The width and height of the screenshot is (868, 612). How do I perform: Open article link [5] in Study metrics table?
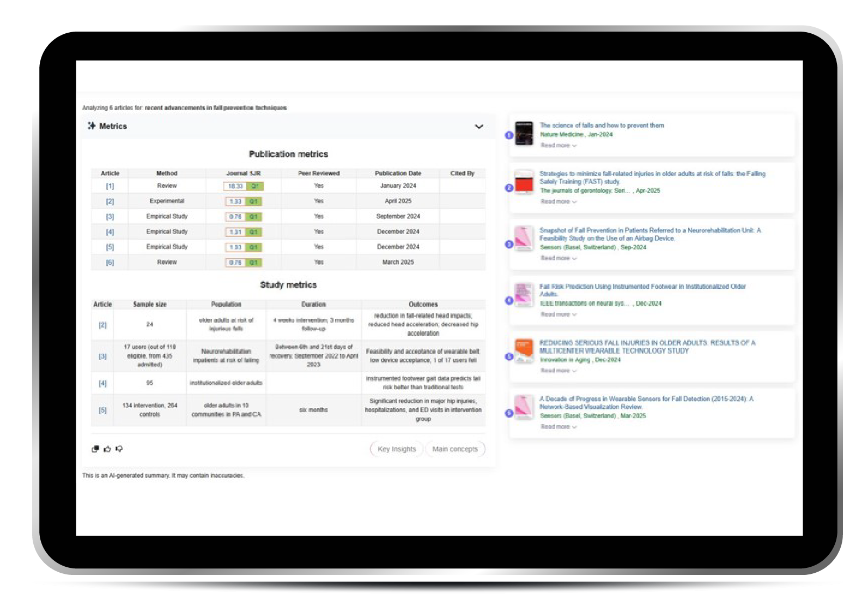[x=102, y=410]
